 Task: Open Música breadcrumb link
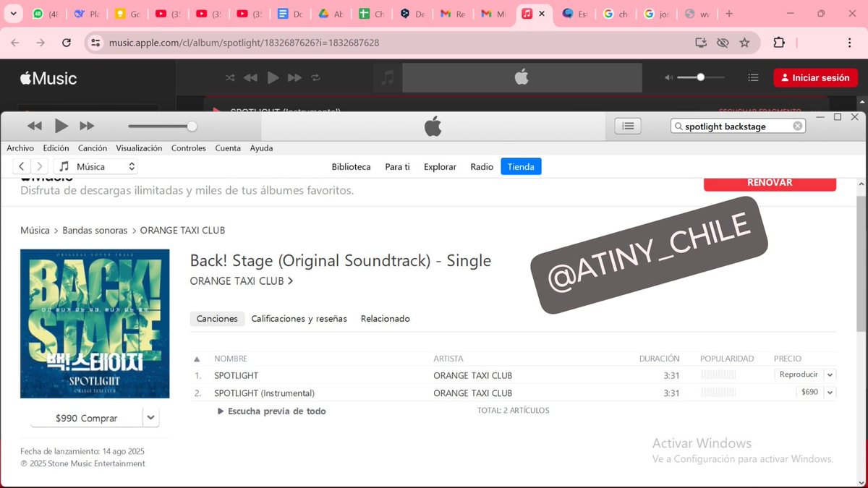click(35, 231)
